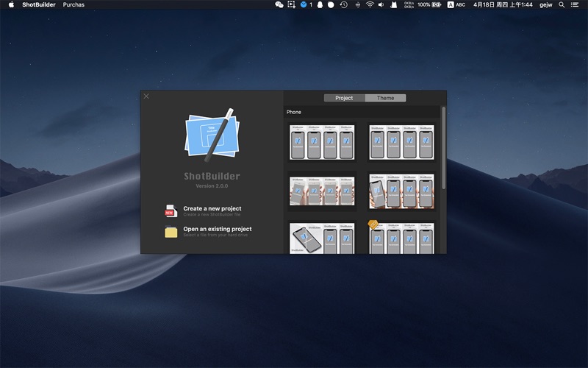Select the Project tab
The height and width of the screenshot is (368, 588).
pyautogui.click(x=344, y=98)
